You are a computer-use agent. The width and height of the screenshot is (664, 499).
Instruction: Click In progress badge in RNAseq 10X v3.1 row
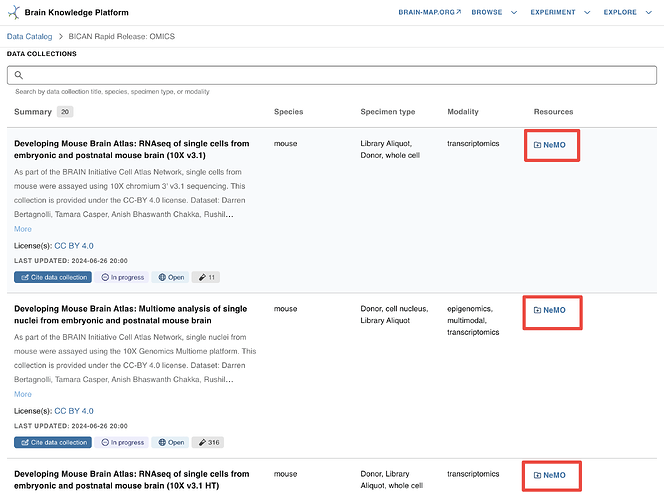(x=122, y=277)
